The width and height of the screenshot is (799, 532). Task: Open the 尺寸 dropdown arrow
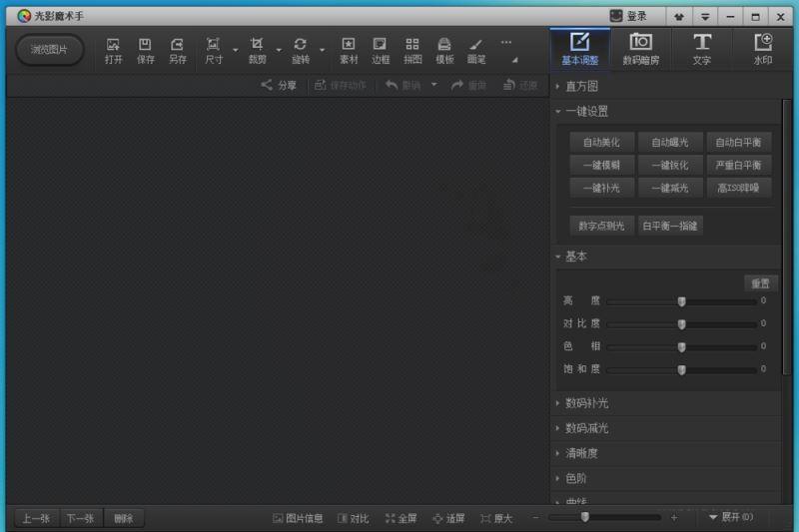pos(236,50)
